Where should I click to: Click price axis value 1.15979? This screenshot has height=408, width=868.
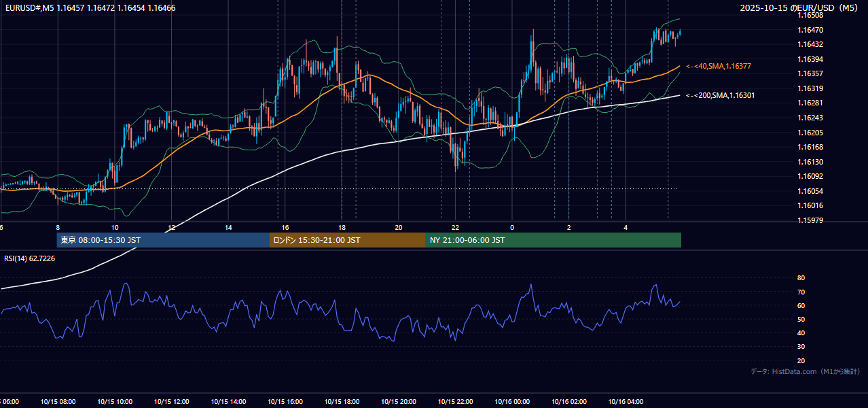pos(810,220)
